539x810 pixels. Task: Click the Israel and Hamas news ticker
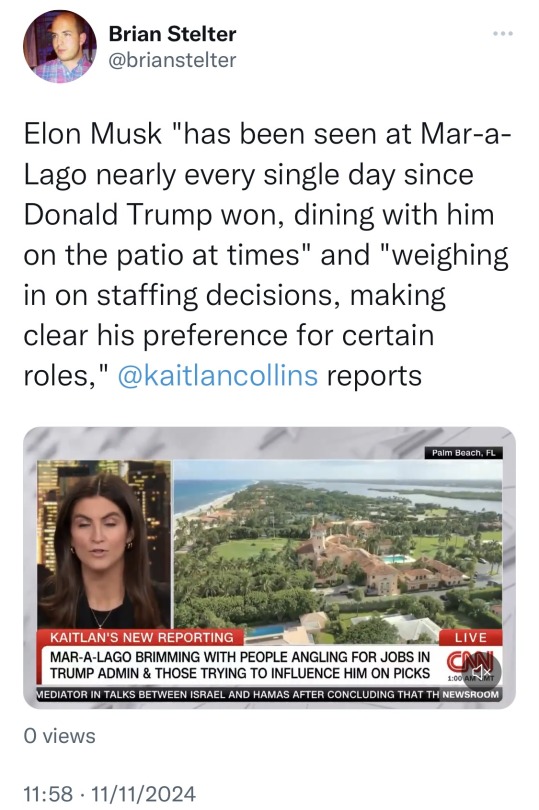coord(238,694)
